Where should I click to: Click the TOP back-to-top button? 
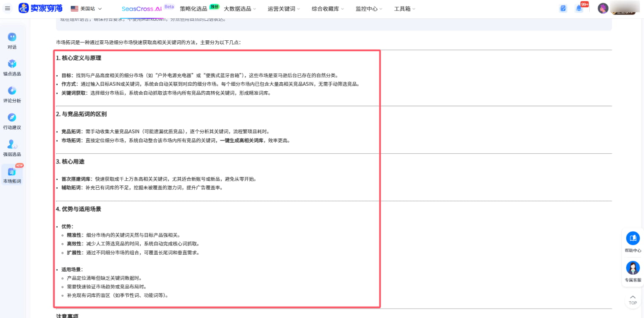point(633,301)
